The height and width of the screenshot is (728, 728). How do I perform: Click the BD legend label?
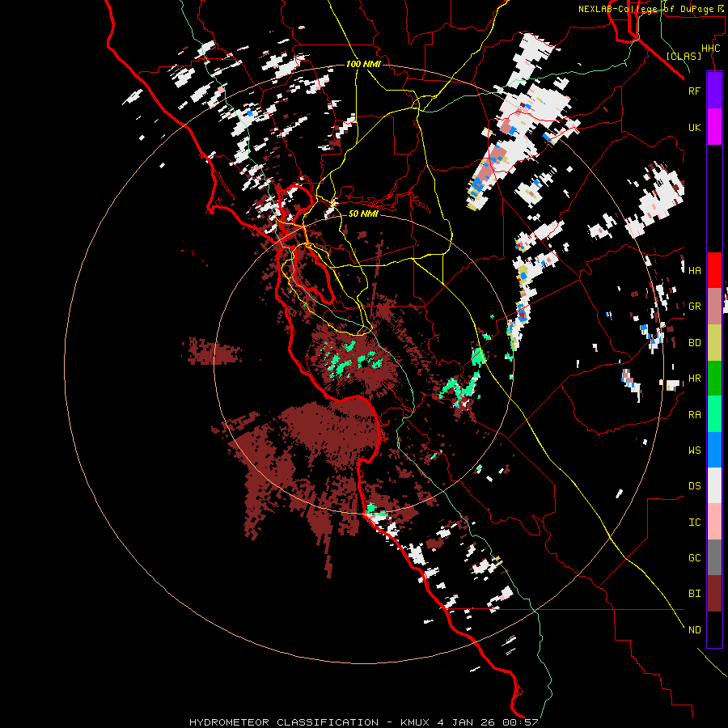[694, 343]
